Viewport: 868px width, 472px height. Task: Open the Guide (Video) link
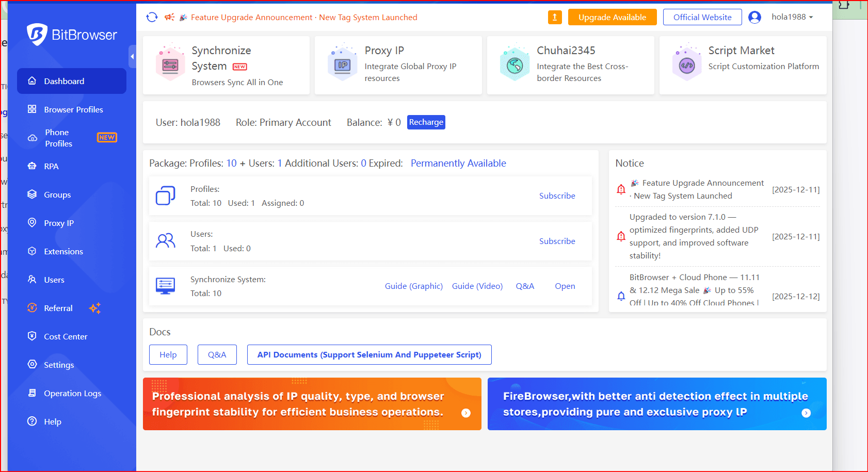click(477, 286)
